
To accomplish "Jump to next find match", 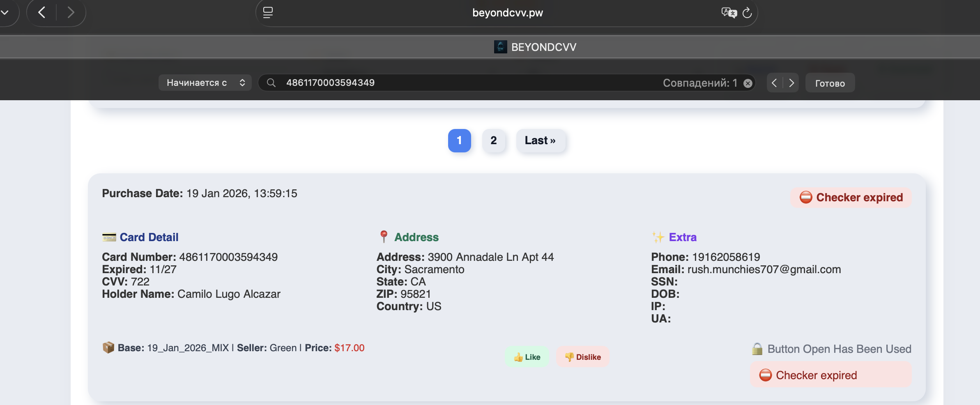I will (x=791, y=83).
